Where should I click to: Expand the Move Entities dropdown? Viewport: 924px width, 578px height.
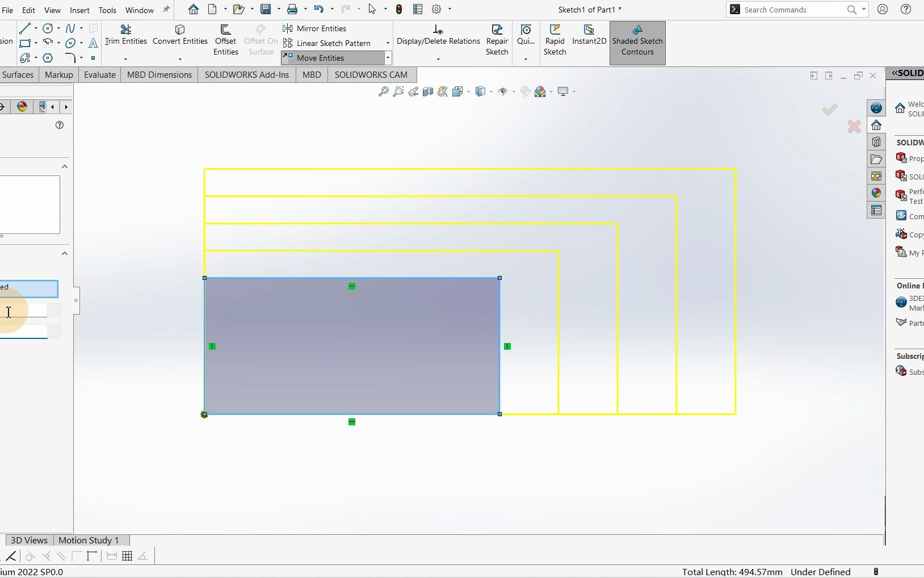(x=388, y=58)
